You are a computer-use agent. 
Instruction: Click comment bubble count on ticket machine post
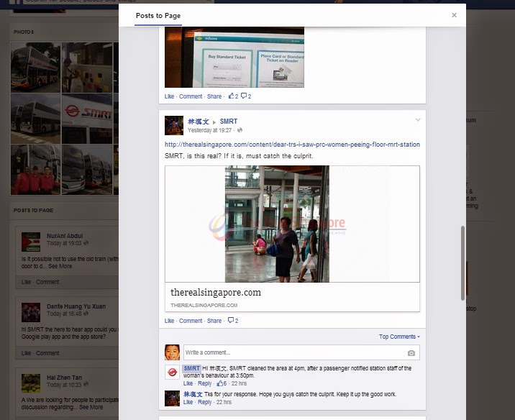click(x=246, y=96)
